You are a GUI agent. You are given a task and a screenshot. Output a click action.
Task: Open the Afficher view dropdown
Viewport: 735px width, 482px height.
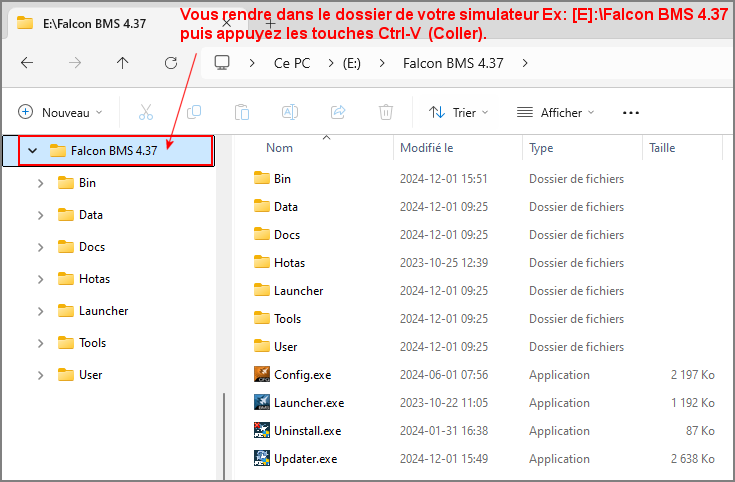pos(555,113)
